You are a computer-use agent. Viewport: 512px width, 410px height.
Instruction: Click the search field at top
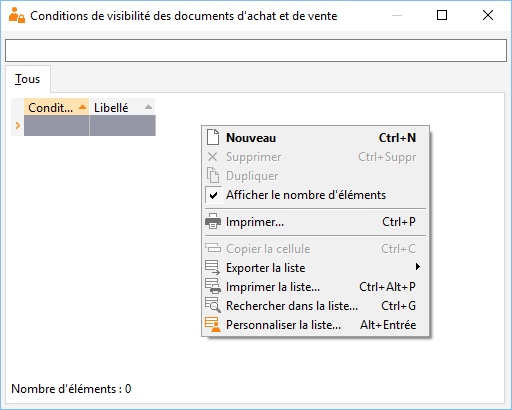[256, 50]
